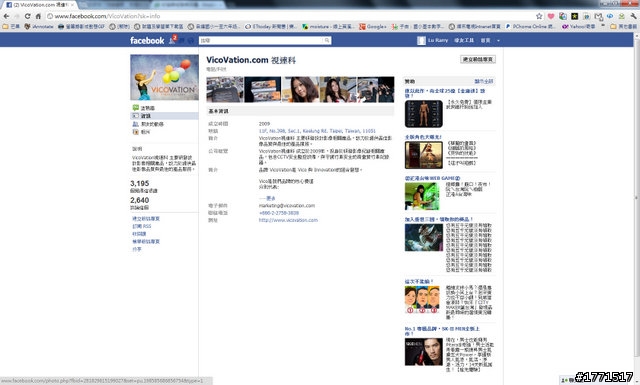Screen dimensions: 640x385
Task: Open the Annotate bookmark
Action: [x=39, y=26]
